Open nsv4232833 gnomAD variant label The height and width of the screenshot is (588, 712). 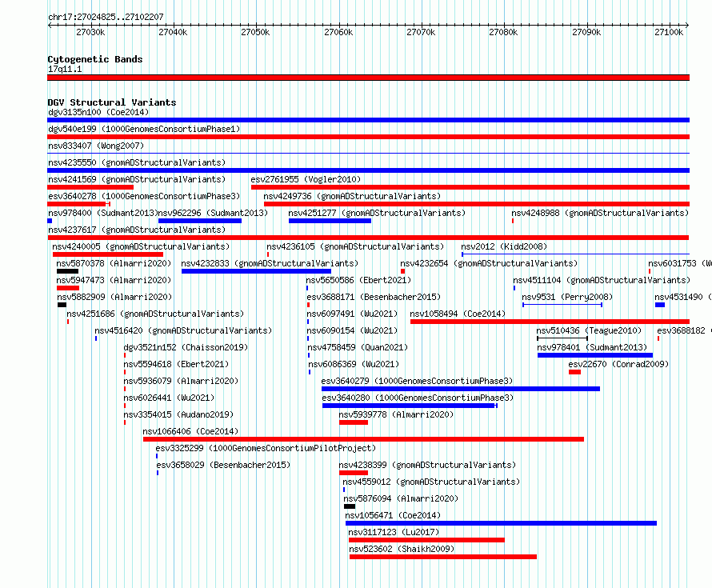pyautogui.click(x=270, y=263)
